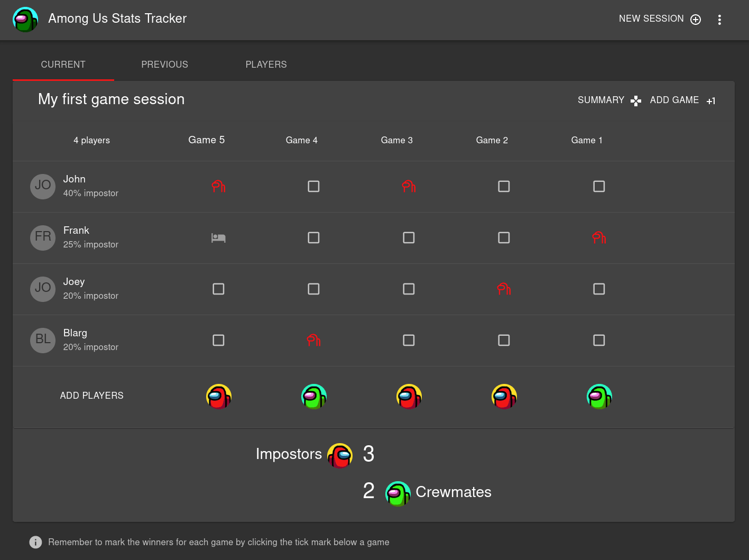This screenshot has height=560, width=749.
Task: Click Frank's '25% impostor' stat
Action: (x=91, y=244)
